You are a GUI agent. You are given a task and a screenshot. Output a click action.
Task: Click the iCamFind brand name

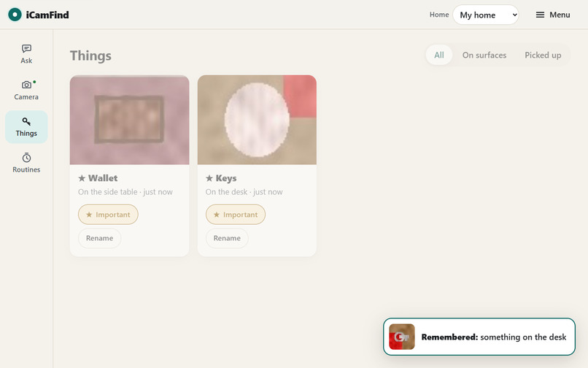[x=47, y=15]
